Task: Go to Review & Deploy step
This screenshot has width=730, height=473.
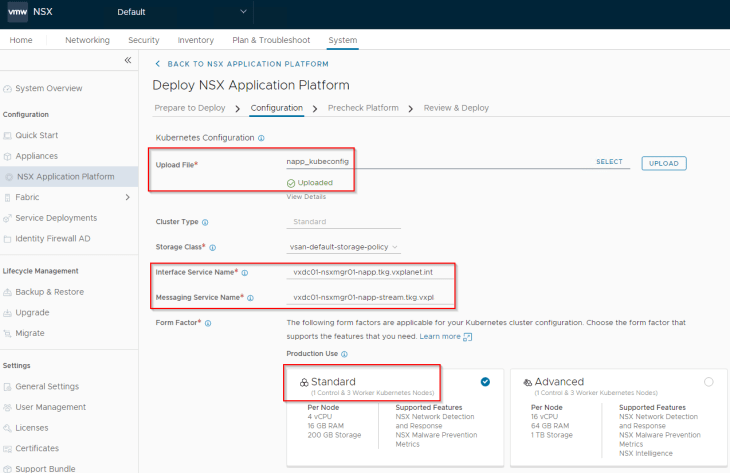Action: coord(456,108)
